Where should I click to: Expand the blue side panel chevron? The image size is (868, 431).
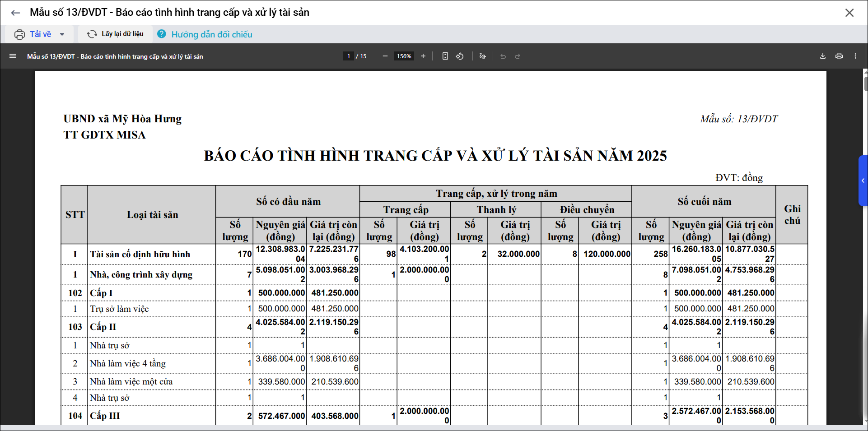tap(863, 181)
